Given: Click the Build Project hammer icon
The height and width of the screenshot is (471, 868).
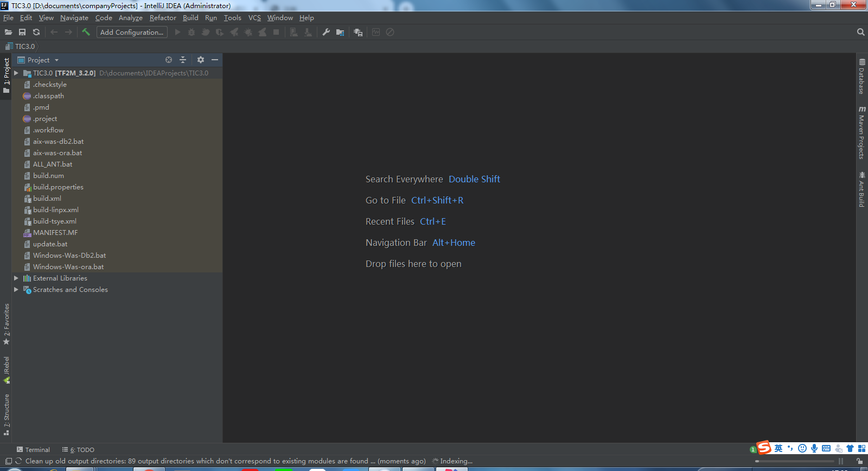Looking at the screenshot, I should (86, 32).
